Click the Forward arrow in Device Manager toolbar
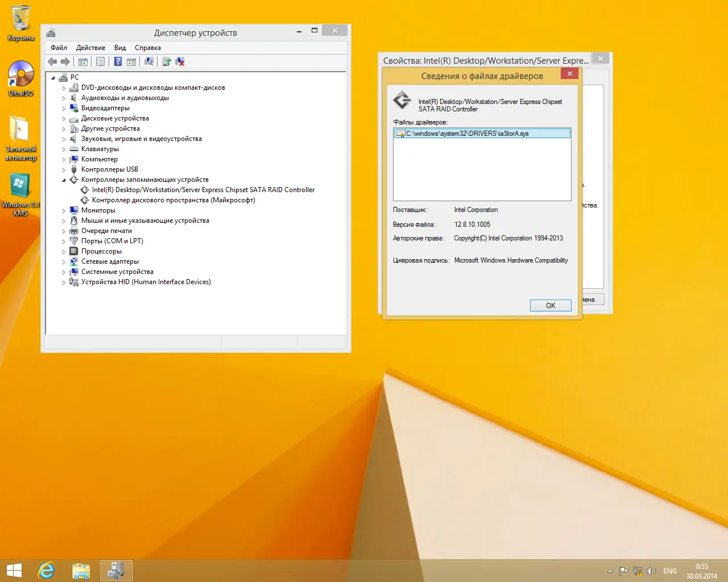 pyautogui.click(x=65, y=61)
